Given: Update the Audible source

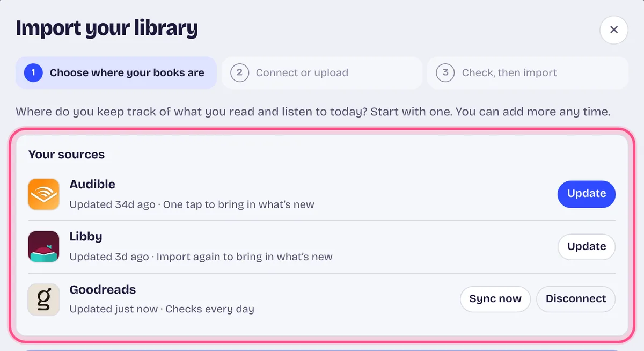Looking at the screenshot, I should coord(587,194).
